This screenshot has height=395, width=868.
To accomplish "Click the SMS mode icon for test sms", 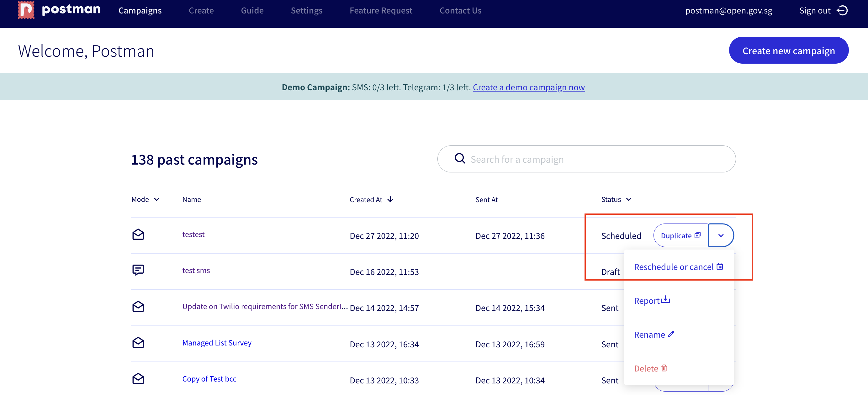I will tap(138, 270).
